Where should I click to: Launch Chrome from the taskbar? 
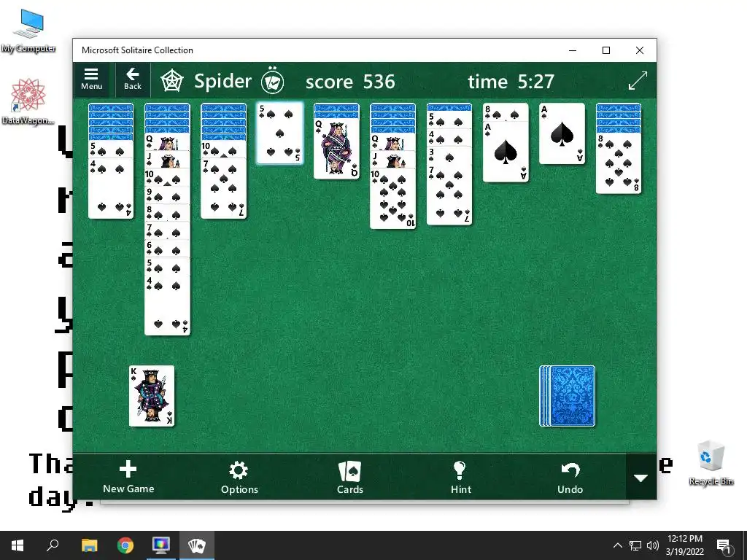coord(125,545)
